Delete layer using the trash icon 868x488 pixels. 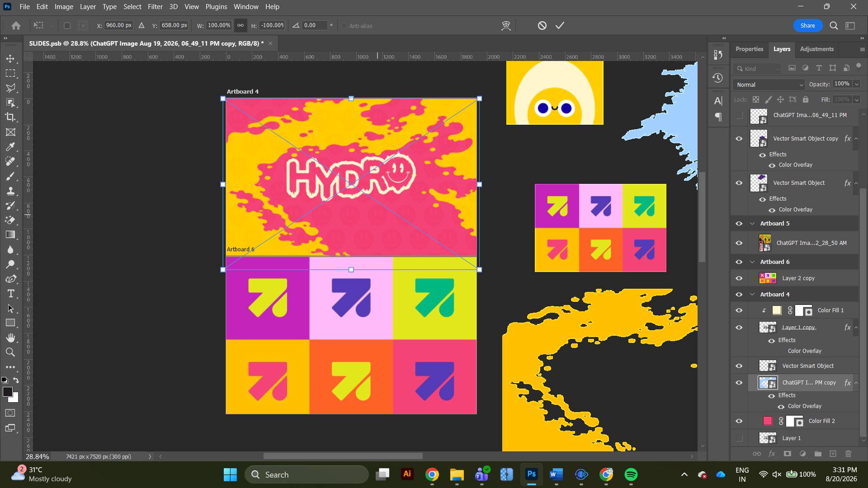click(x=848, y=454)
